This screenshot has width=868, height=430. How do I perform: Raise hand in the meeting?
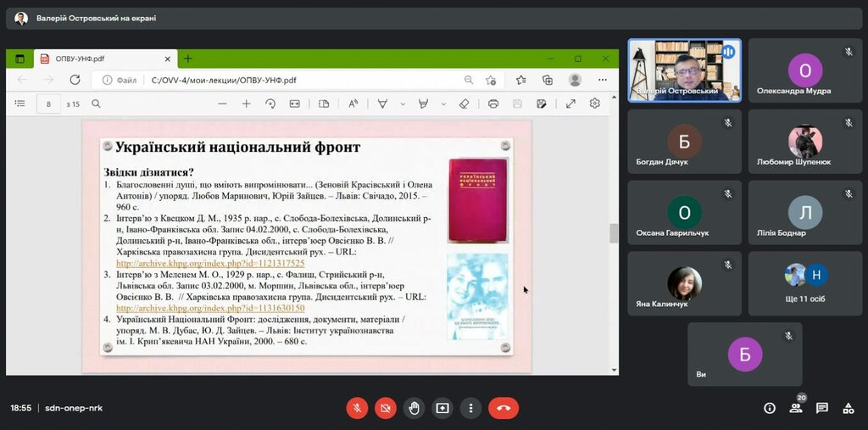click(x=414, y=408)
